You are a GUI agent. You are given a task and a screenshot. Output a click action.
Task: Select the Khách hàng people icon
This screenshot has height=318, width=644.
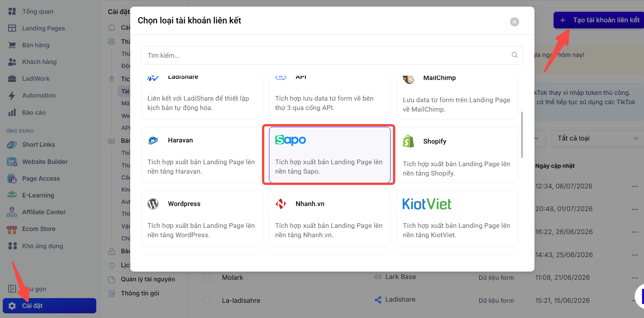pos(12,62)
